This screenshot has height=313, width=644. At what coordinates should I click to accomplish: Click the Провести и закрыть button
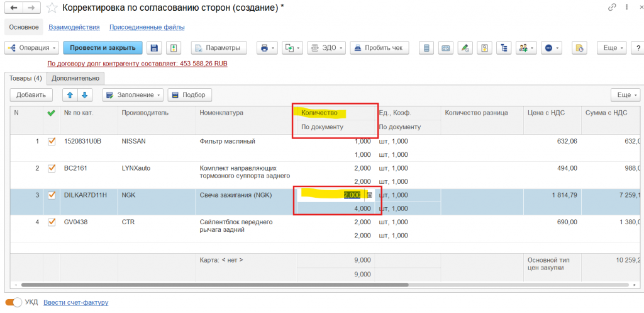pos(103,48)
